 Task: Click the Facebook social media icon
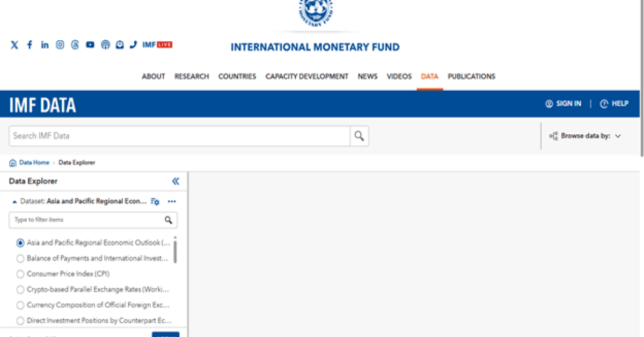[30, 45]
